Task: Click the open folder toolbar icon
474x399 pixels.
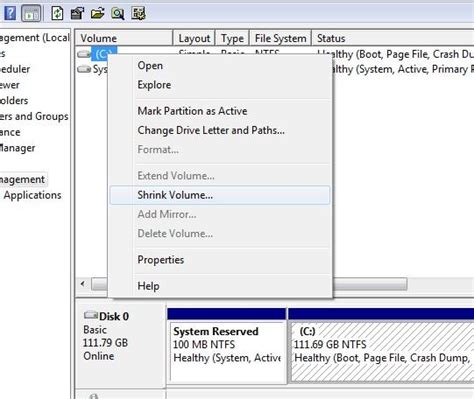Action: pos(98,14)
